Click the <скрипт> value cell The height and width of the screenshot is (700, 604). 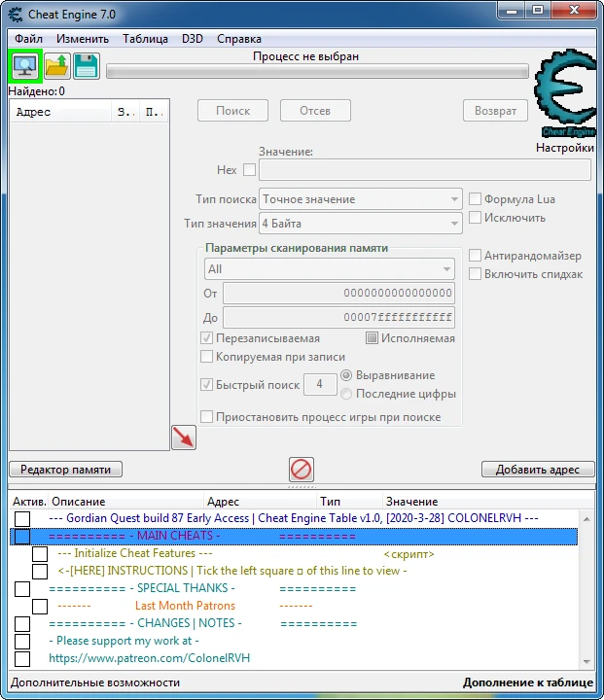409,554
